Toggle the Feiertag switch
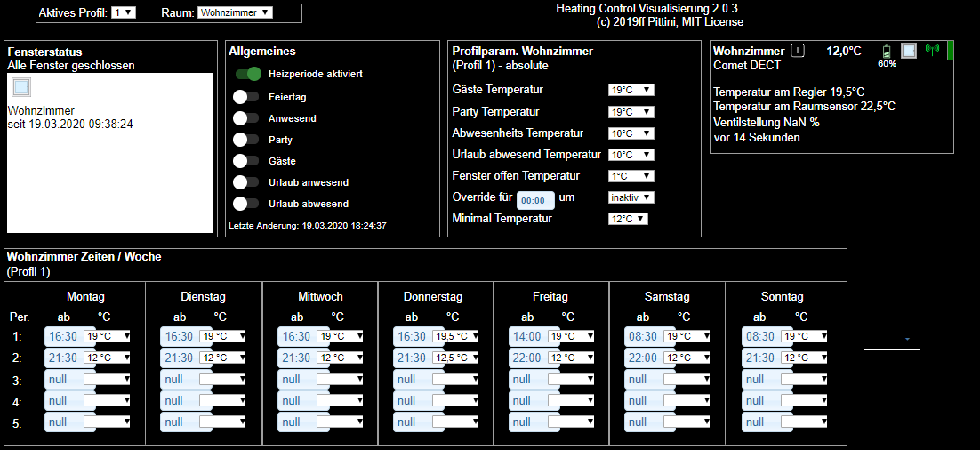This screenshot has height=450, width=980. [245, 96]
